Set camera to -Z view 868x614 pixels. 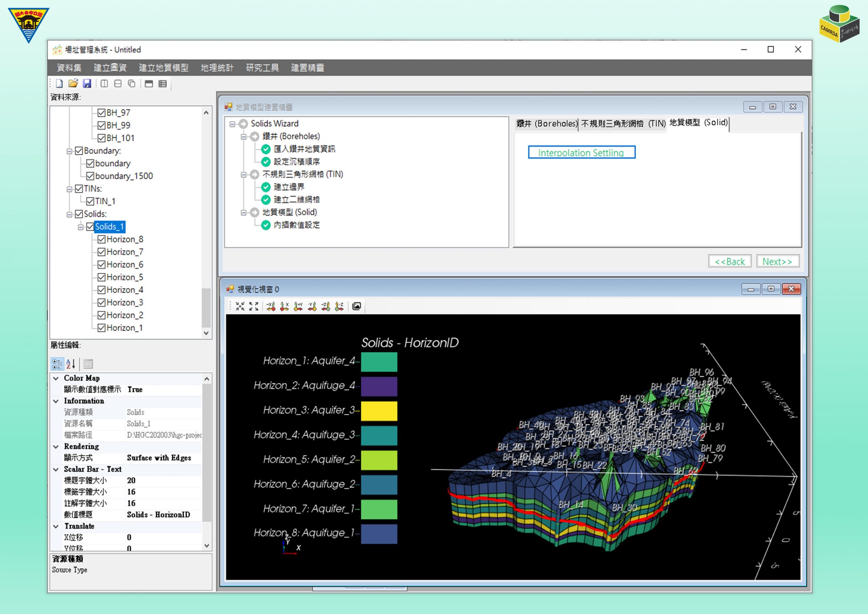(x=325, y=306)
